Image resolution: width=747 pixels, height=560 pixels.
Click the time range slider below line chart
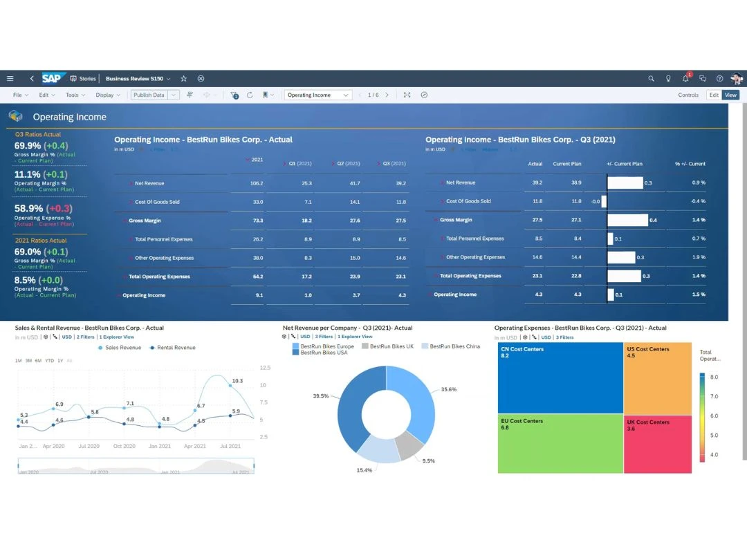point(136,467)
